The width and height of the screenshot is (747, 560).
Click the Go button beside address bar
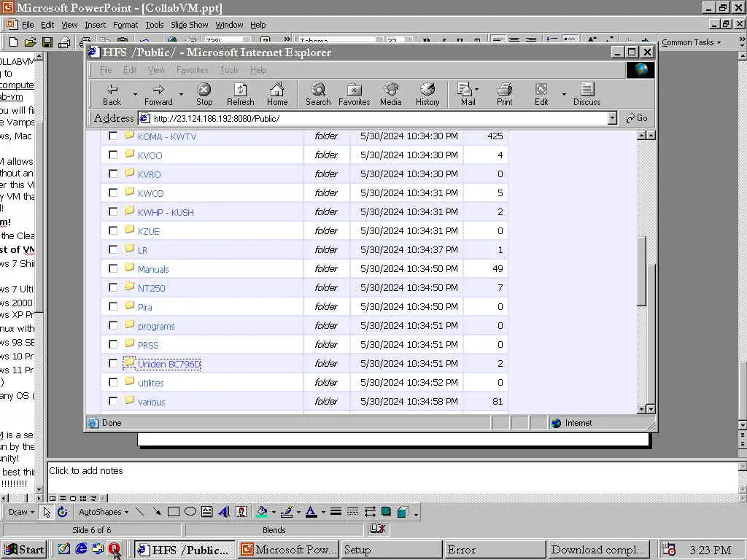click(637, 118)
